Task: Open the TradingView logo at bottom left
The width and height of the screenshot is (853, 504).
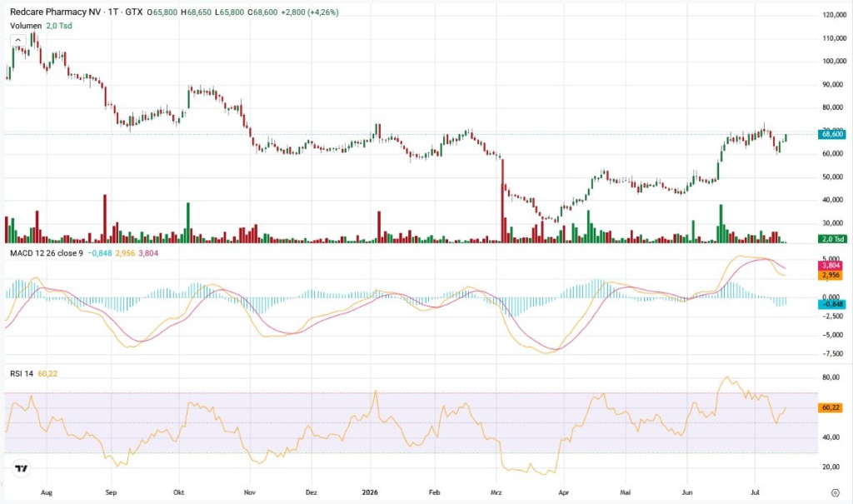Action: [x=21, y=468]
